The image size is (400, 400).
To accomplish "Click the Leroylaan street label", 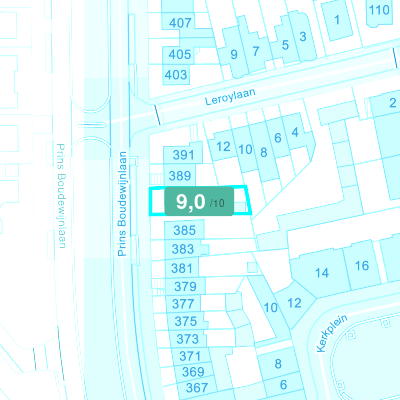I will click(x=230, y=97).
